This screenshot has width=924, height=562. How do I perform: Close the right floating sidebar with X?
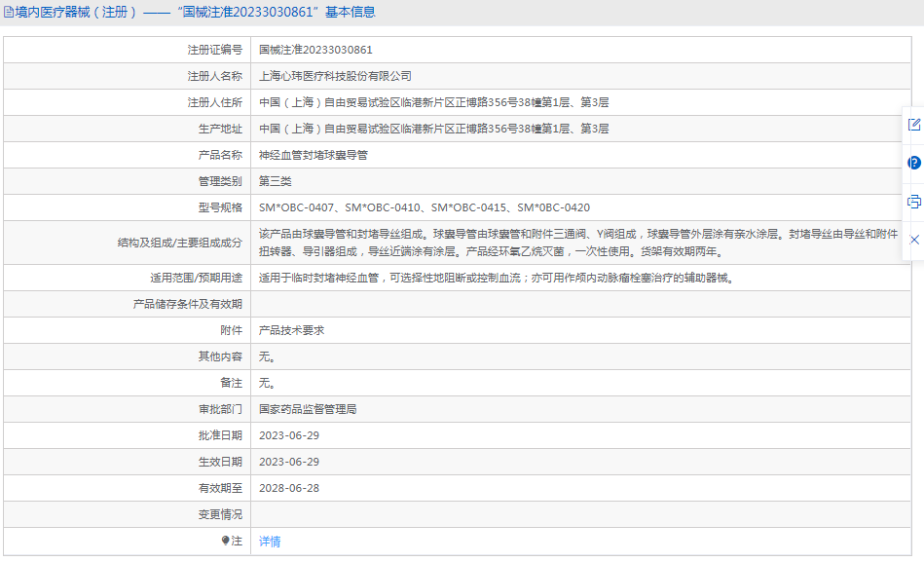(914, 240)
